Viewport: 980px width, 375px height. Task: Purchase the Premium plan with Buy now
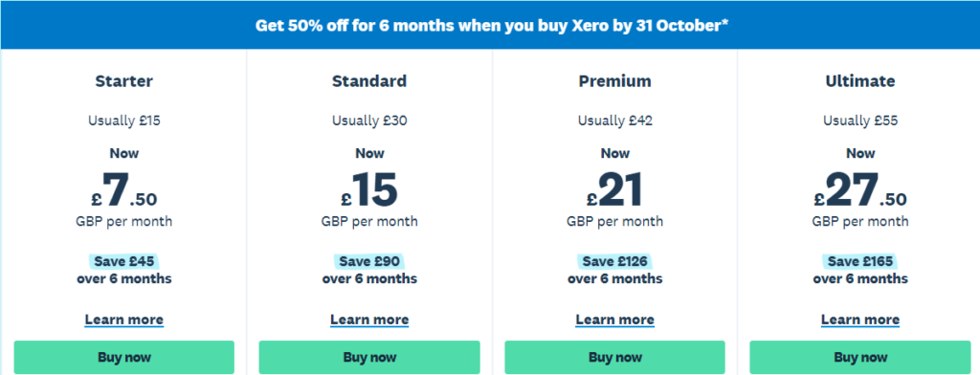(x=615, y=358)
